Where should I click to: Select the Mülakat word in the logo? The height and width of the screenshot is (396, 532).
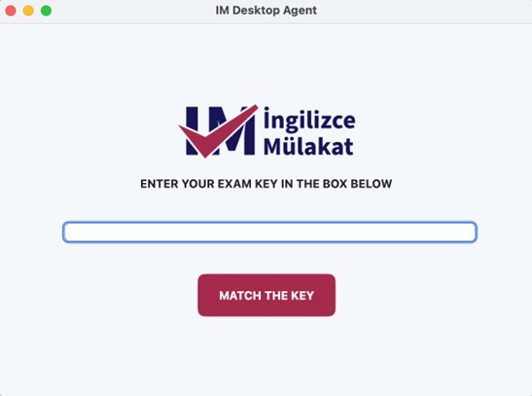(x=308, y=146)
